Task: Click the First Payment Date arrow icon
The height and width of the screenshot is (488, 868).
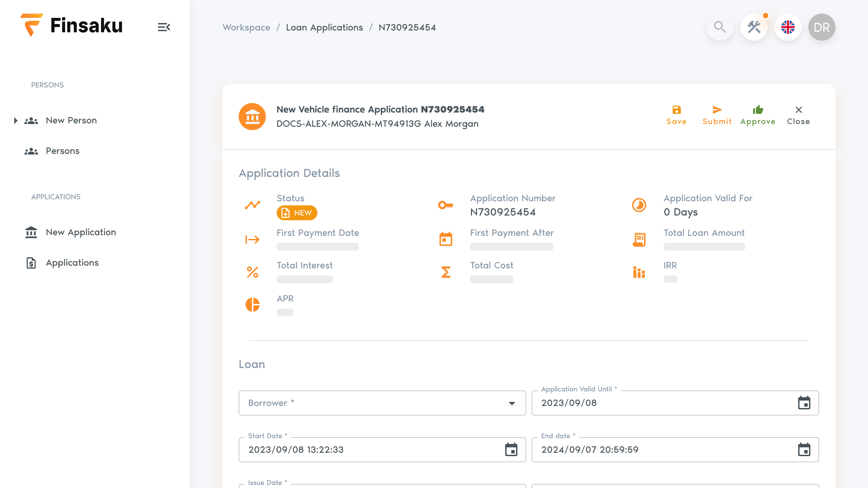Action: click(253, 240)
